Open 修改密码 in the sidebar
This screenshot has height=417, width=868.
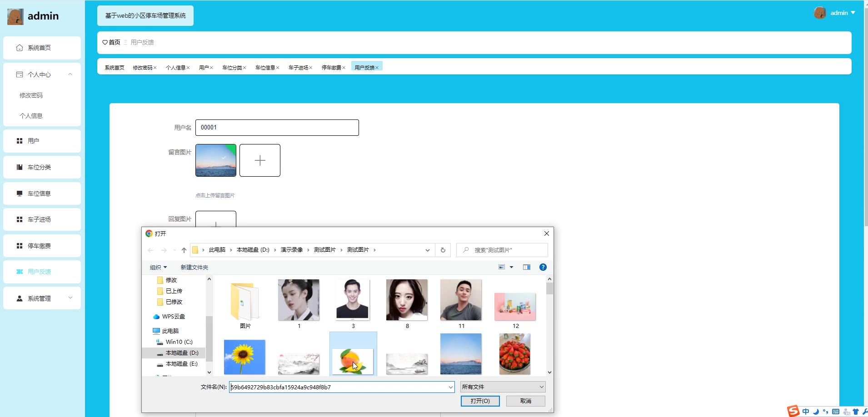coord(31,95)
